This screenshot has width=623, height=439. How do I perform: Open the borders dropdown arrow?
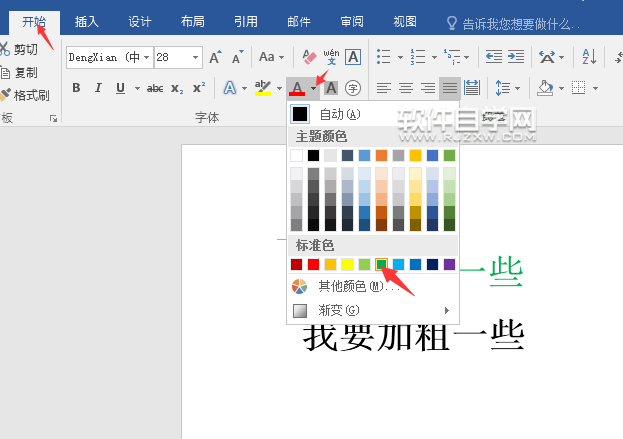point(595,88)
